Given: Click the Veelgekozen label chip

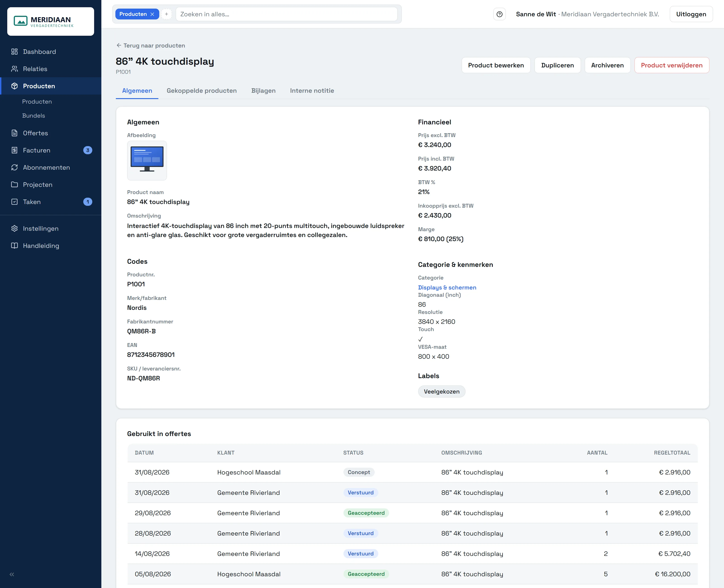Looking at the screenshot, I should (441, 391).
